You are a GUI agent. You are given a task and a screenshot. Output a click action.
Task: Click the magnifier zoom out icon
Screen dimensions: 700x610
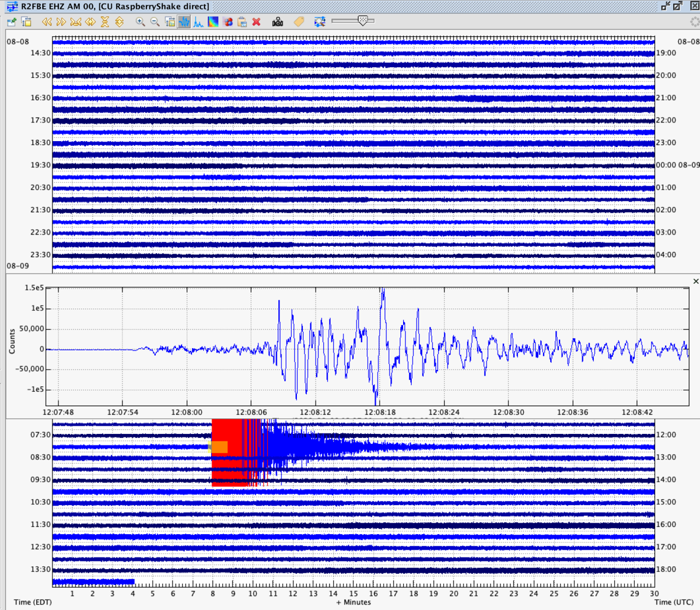point(155,22)
